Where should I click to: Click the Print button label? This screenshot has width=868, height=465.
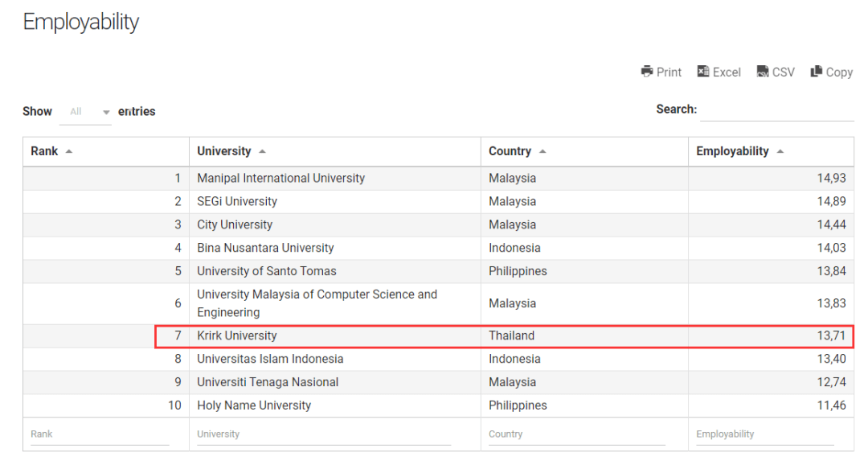[669, 72]
